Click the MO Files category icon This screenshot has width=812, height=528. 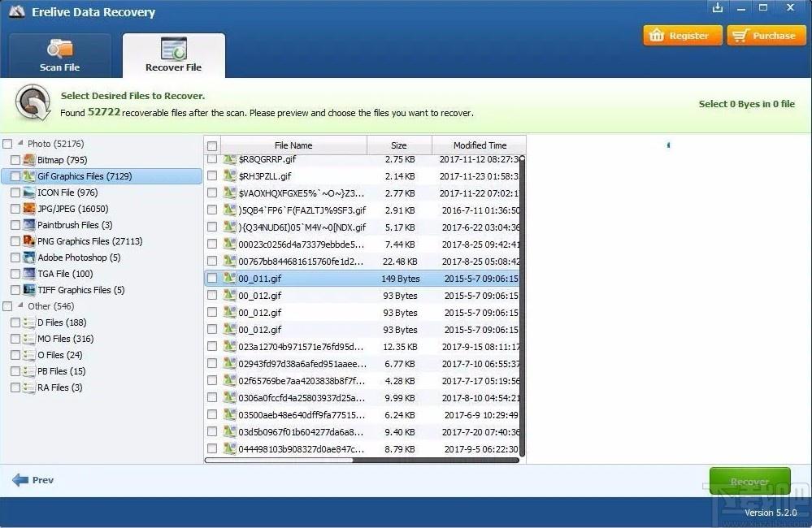(x=29, y=339)
